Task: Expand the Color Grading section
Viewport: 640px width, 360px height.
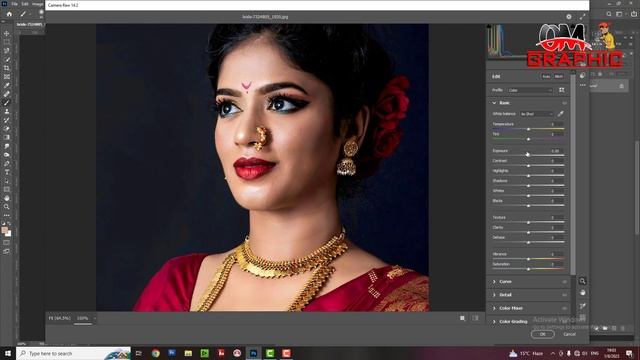Action: tap(494, 322)
